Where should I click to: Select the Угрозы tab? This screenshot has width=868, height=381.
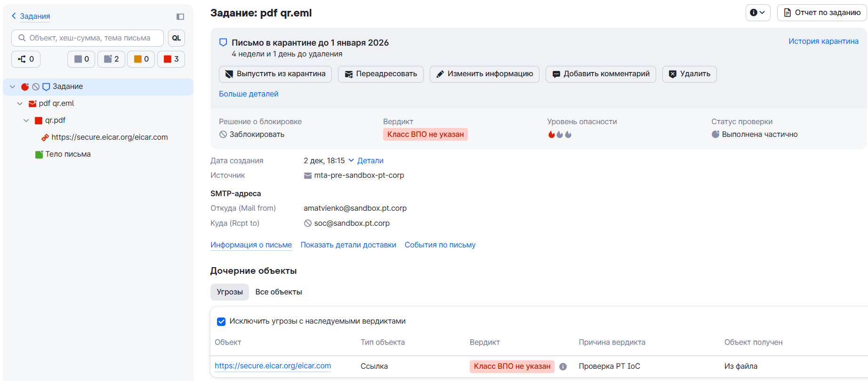tap(230, 292)
